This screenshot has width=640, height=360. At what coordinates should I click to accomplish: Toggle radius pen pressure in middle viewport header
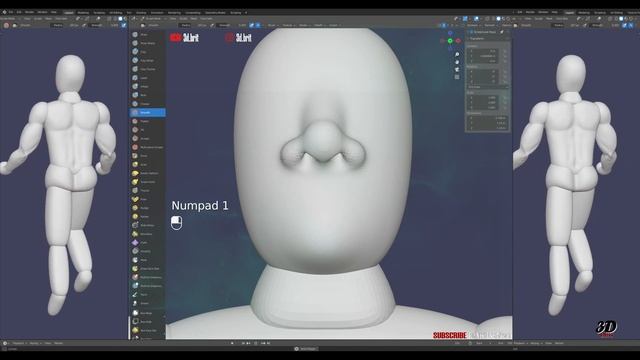point(213,25)
